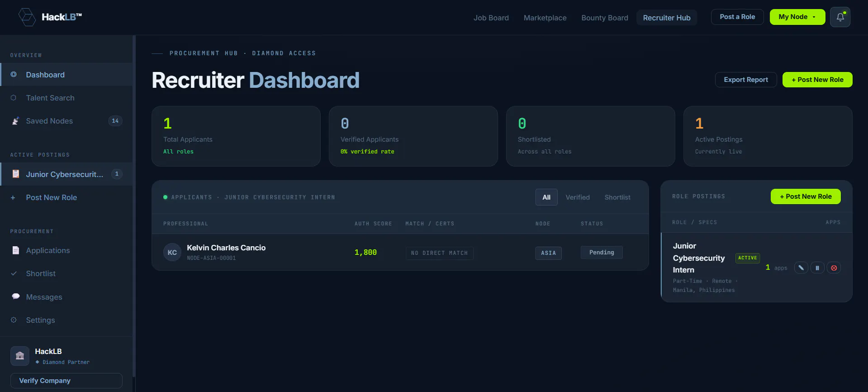Screen dimensions: 868x392
Task: Edit the Junior Cybersecurity Intern role pencil icon
Action: (x=801, y=268)
